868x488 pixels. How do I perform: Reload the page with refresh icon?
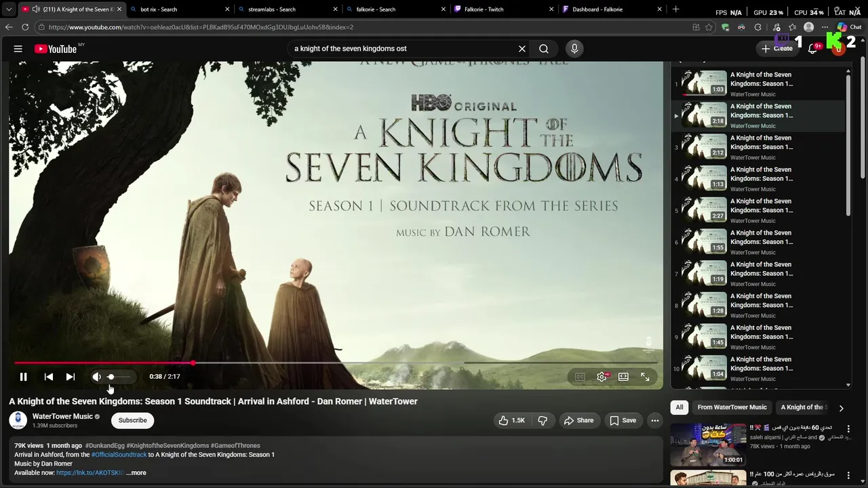click(25, 27)
